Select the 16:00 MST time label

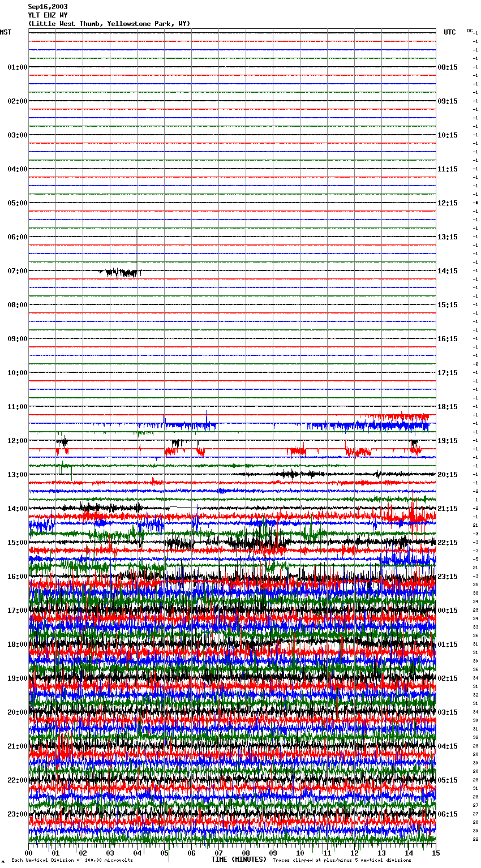tap(18, 577)
